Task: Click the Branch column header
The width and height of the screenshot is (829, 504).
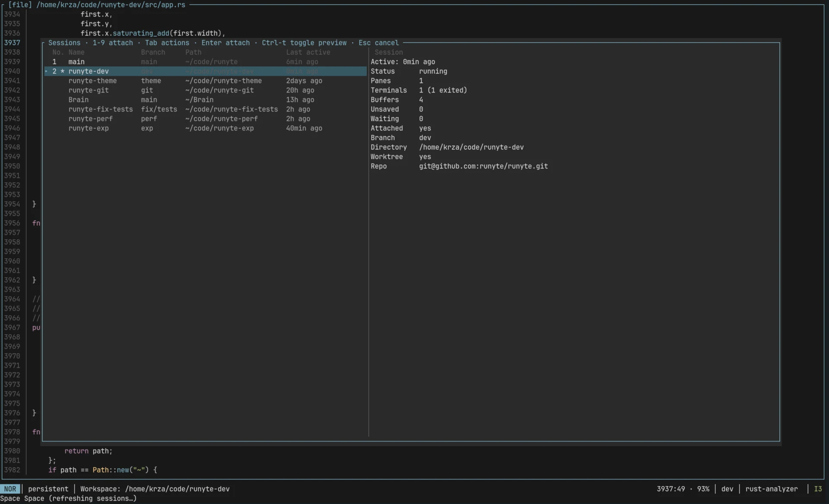Action: pos(153,52)
